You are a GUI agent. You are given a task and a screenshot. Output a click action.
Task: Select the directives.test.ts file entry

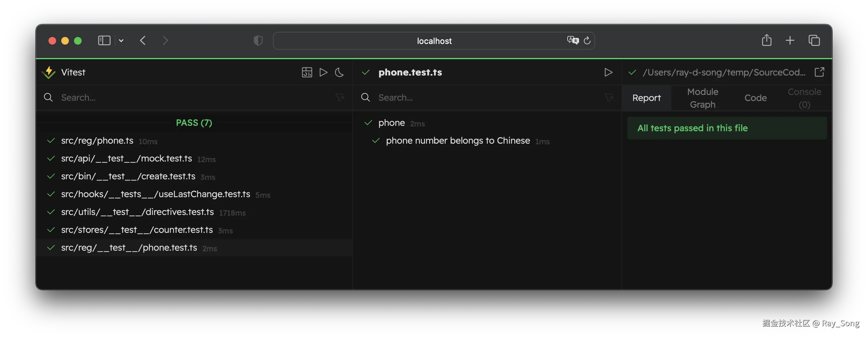[x=137, y=212]
